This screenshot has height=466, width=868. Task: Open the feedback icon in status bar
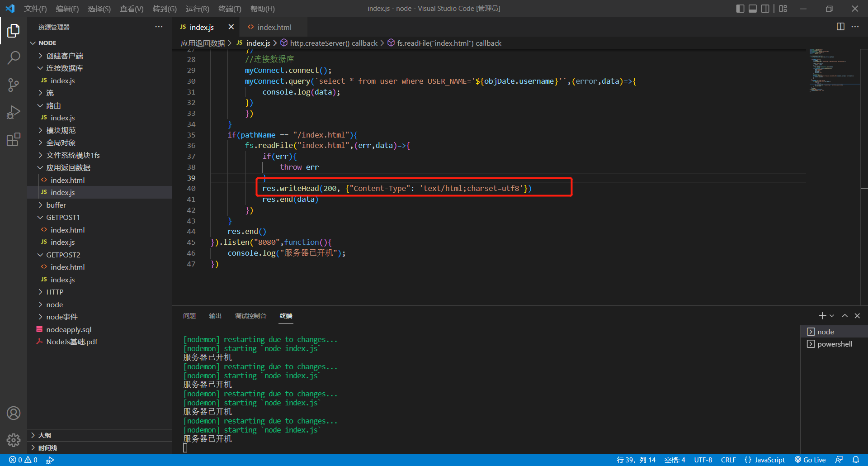(x=839, y=460)
